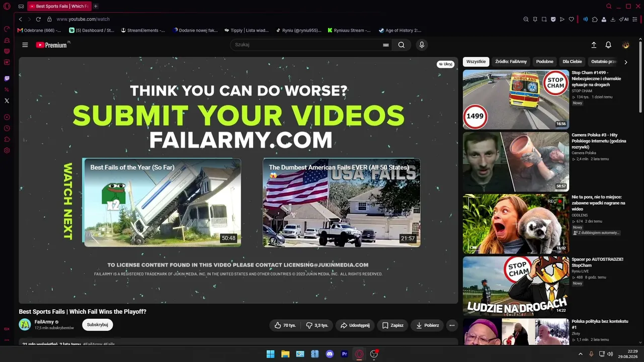
Task: Click Udostępnij to share the video
Action: point(355,325)
